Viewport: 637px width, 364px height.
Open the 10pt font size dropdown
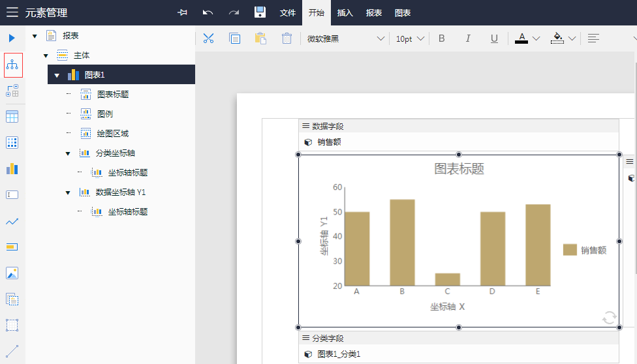click(x=410, y=38)
